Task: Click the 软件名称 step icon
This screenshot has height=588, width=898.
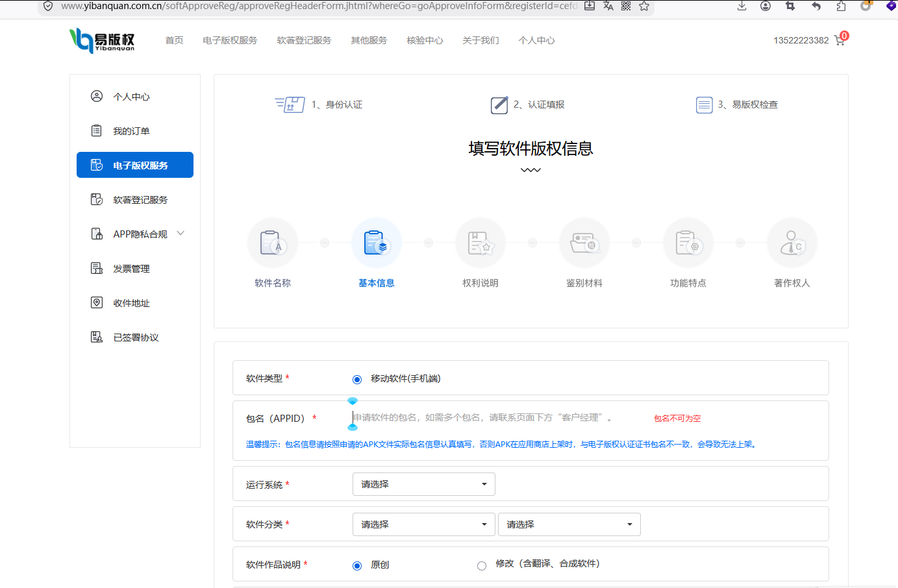Action: tap(273, 243)
